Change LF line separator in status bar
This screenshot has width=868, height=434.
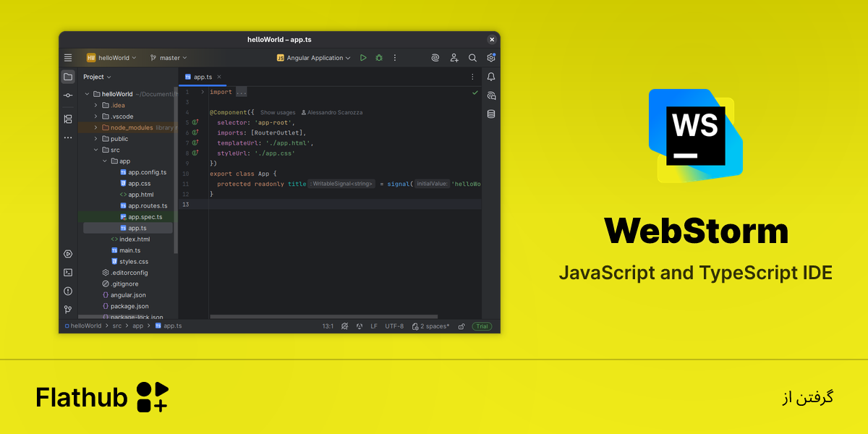pyautogui.click(x=374, y=326)
